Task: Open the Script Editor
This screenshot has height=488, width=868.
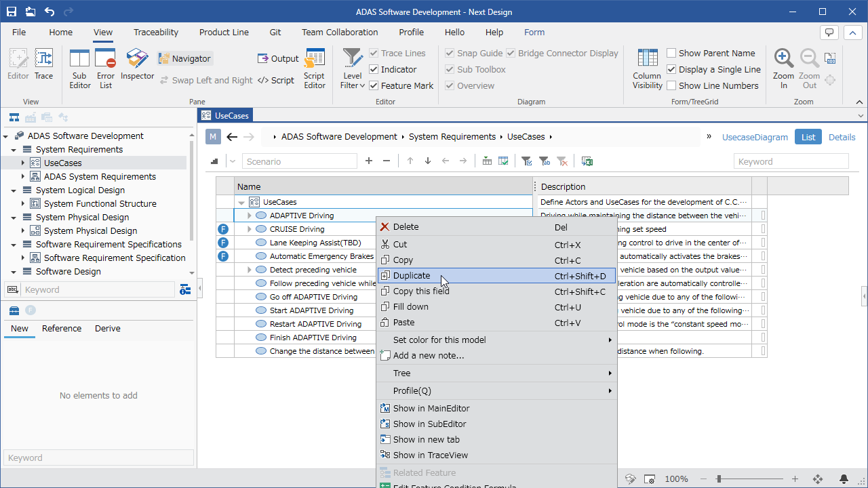Action: [315, 68]
